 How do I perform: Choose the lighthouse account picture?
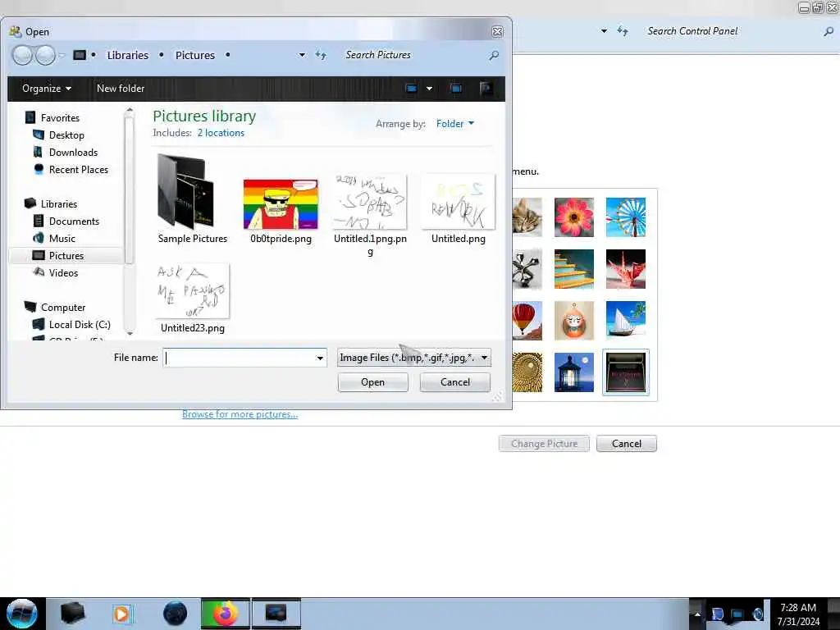pyautogui.click(x=573, y=372)
